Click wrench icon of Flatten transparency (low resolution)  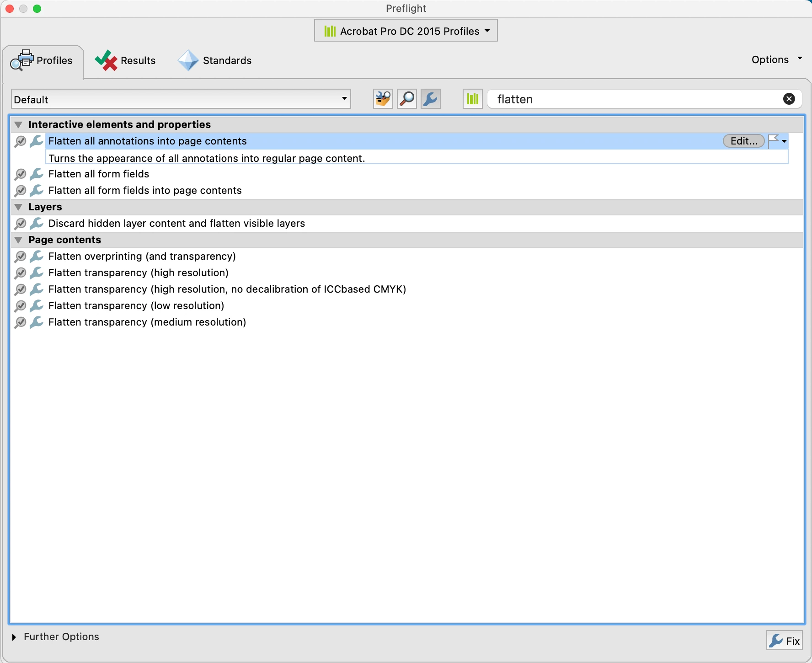[x=36, y=305]
